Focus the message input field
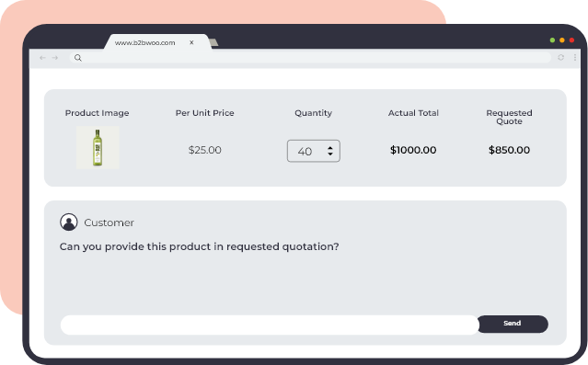 pos(270,325)
